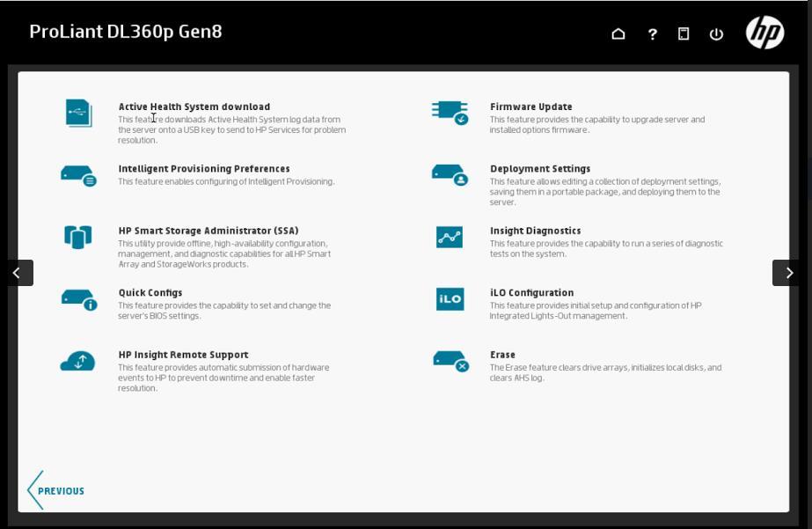Click the description under Firmware Update
This screenshot has height=529, width=812.
[x=597, y=125]
